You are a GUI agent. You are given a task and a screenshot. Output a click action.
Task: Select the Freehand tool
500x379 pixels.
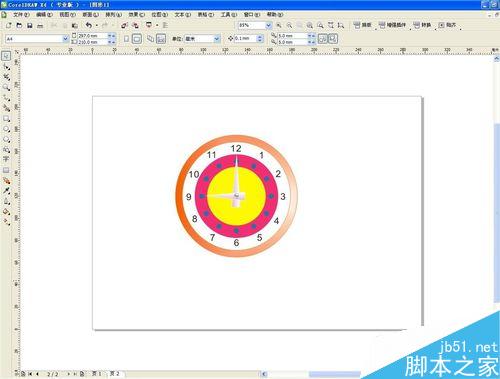6,98
